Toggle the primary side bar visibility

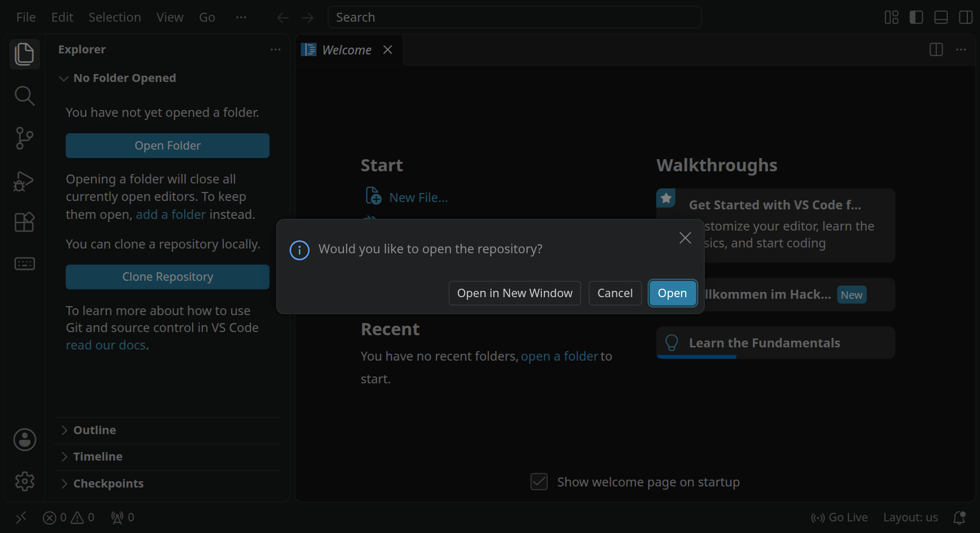917,17
